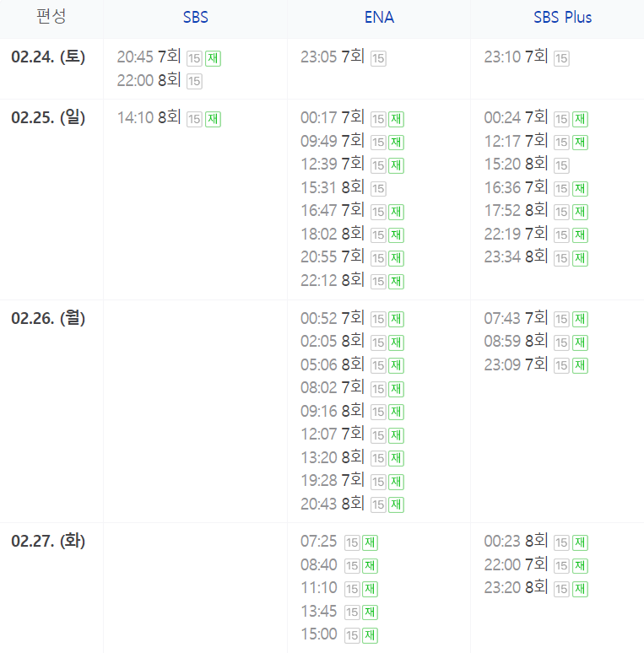Viewport: 644px width, 653px height.
Task: Click the rerun badge beside SBS 14:10 8회
Action: point(213,119)
